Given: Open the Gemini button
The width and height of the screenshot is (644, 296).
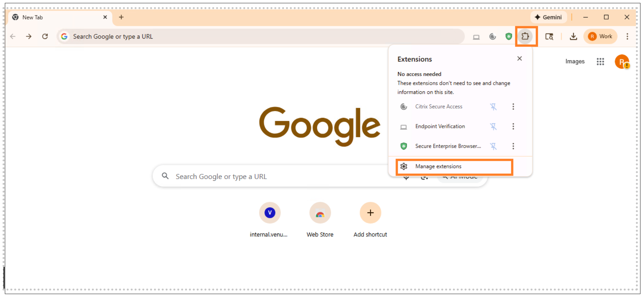Looking at the screenshot, I should [548, 17].
